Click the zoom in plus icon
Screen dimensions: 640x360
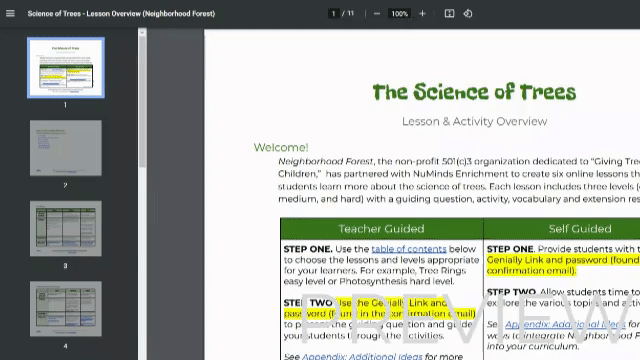pyautogui.click(x=422, y=13)
